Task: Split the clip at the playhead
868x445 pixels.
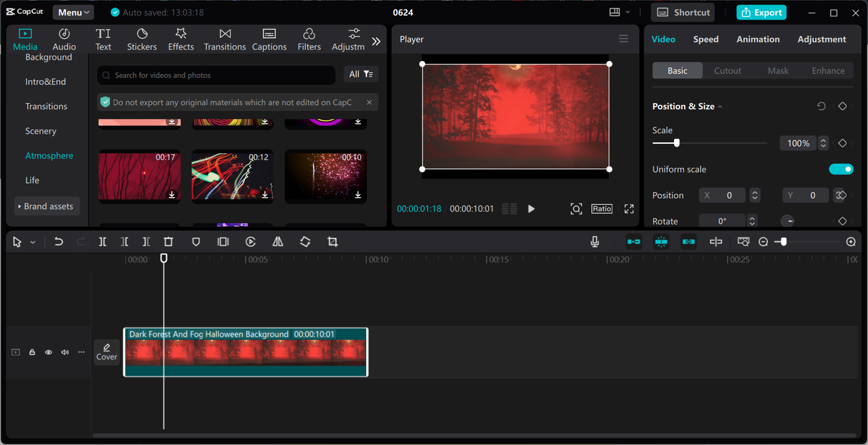Action: click(x=102, y=241)
